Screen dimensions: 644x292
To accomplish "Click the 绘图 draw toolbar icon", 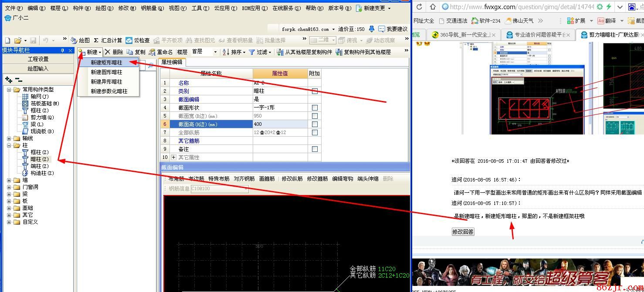I will pyautogui.click(x=74, y=40).
